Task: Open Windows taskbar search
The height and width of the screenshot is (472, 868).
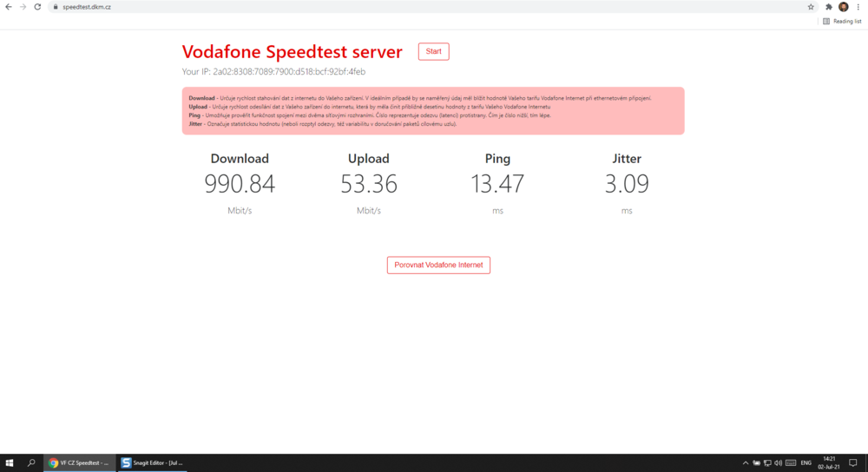Action: point(32,463)
